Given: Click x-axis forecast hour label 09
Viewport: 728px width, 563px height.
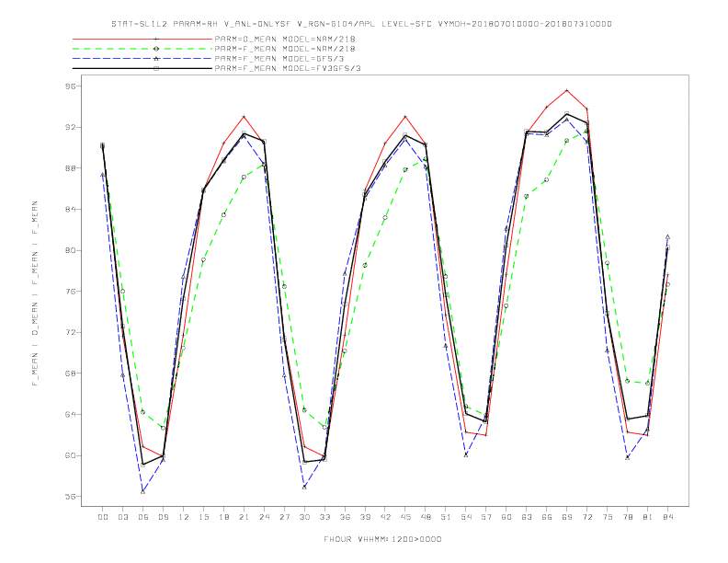Looking at the screenshot, I should coord(163,517).
